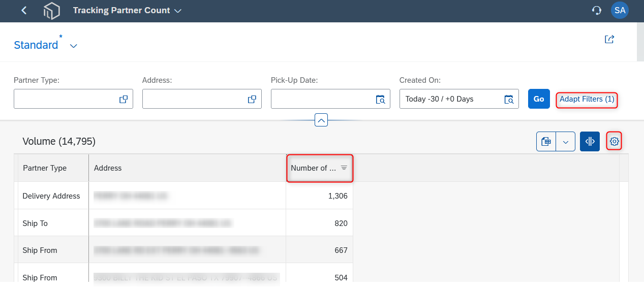The width and height of the screenshot is (644, 289).
Task: Open value help for Address filter
Action: (x=252, y=100)
